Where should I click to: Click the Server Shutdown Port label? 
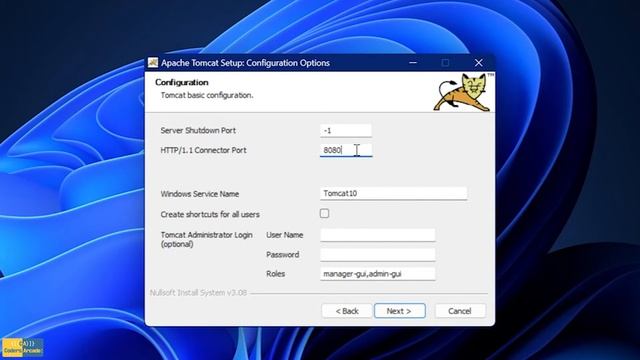[x=198, y=131]
